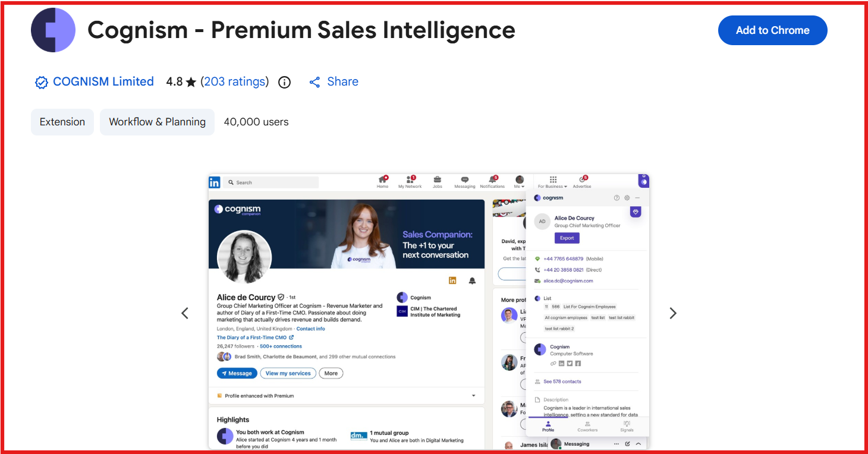
Task: Click the Cognism help question-mark icon
Action: (x=617, y=197)
